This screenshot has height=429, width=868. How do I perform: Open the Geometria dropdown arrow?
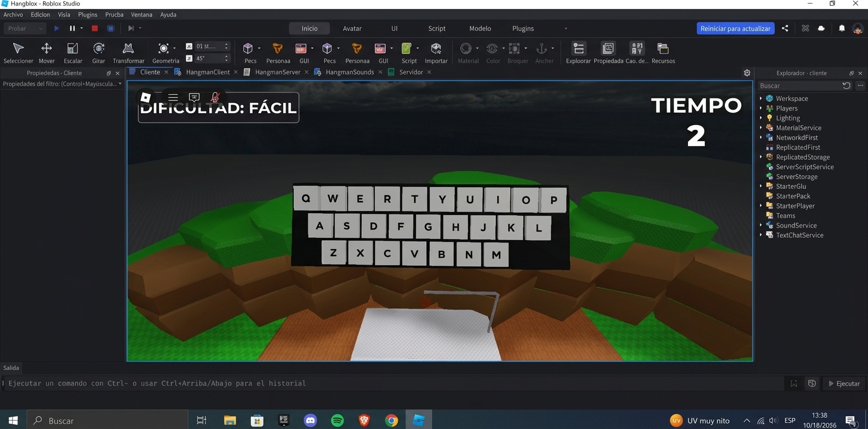point(174,48)
